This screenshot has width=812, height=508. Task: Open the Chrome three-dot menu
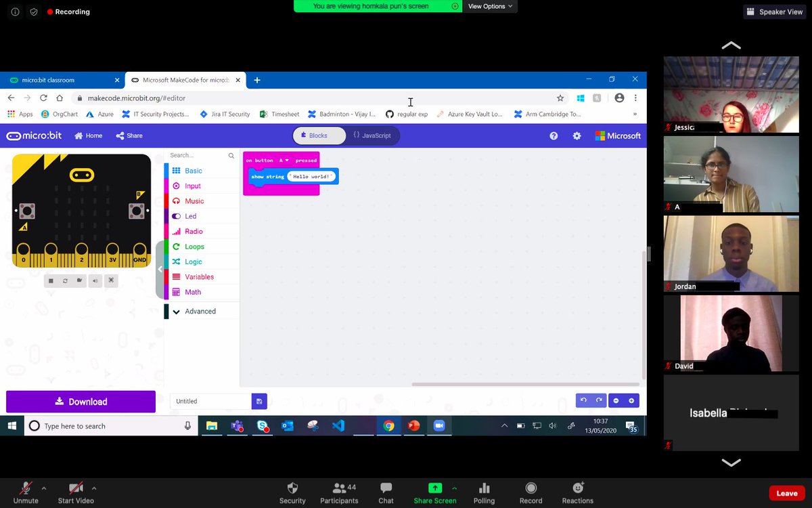635,98
